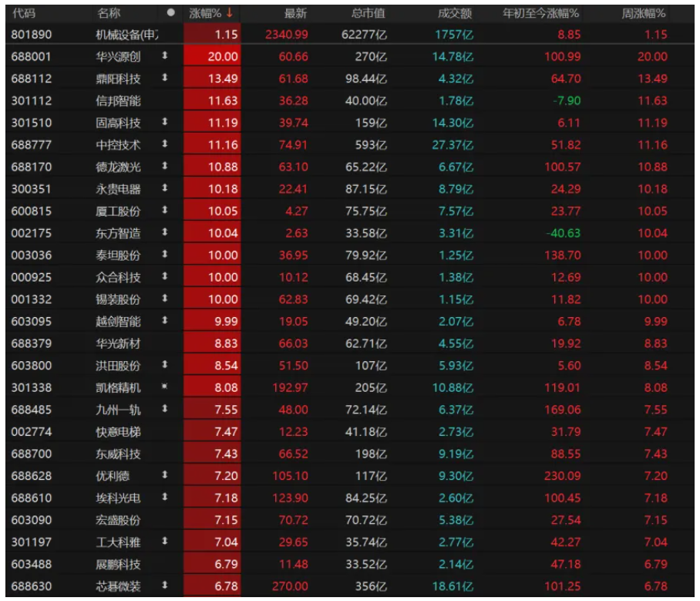The image size is (700, 601).
Task: Click the marker icon next to 九州一轨
Action: 164,410
